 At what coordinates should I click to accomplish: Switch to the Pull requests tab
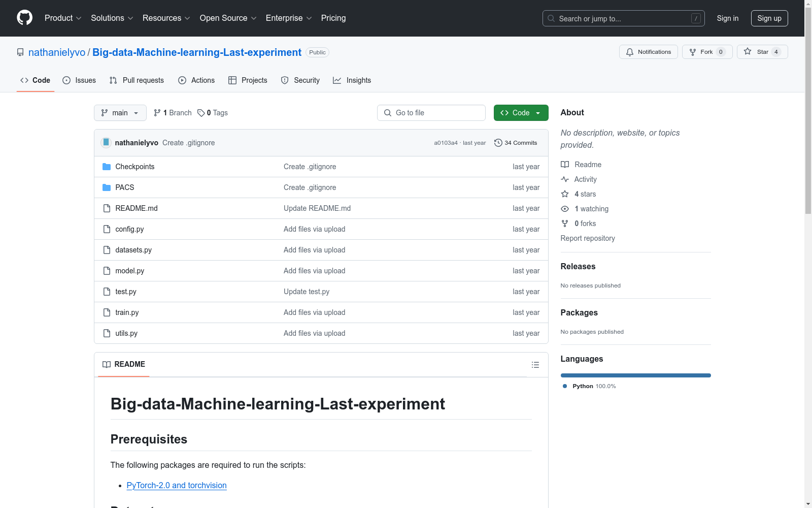pos(137,80)
